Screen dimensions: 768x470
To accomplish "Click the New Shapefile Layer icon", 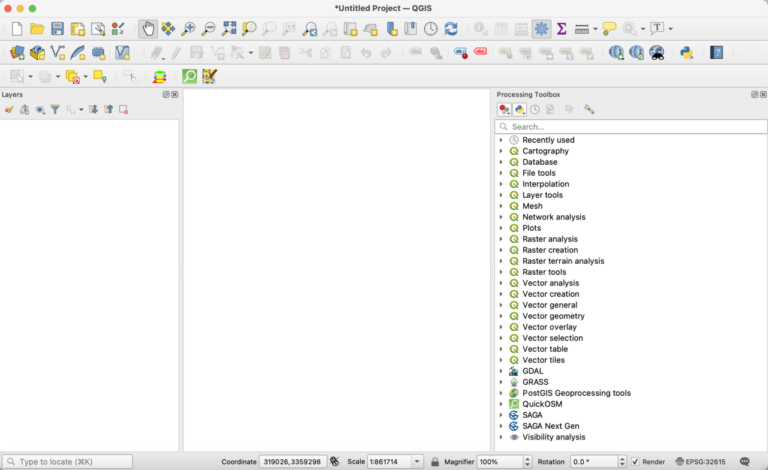I will tap(58, 52).
